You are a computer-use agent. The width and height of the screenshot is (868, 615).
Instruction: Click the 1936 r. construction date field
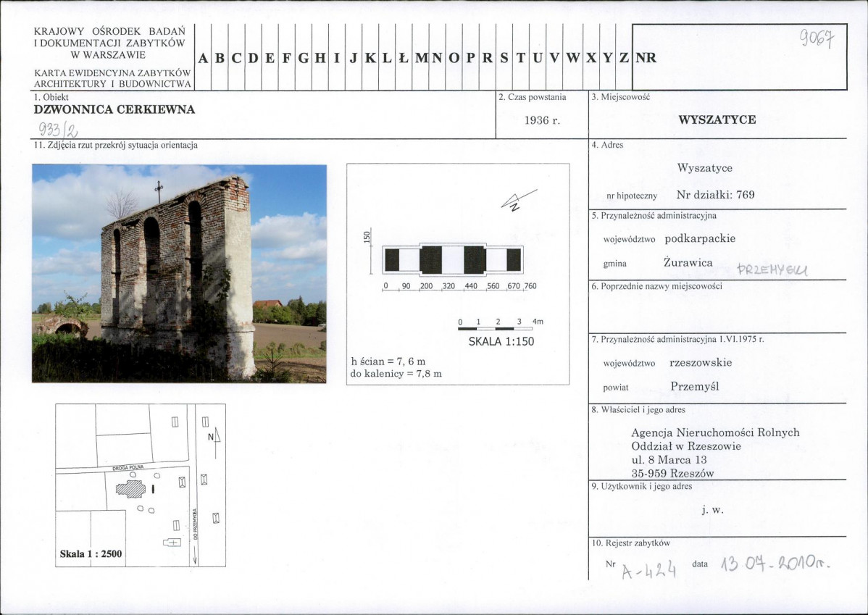542,120
